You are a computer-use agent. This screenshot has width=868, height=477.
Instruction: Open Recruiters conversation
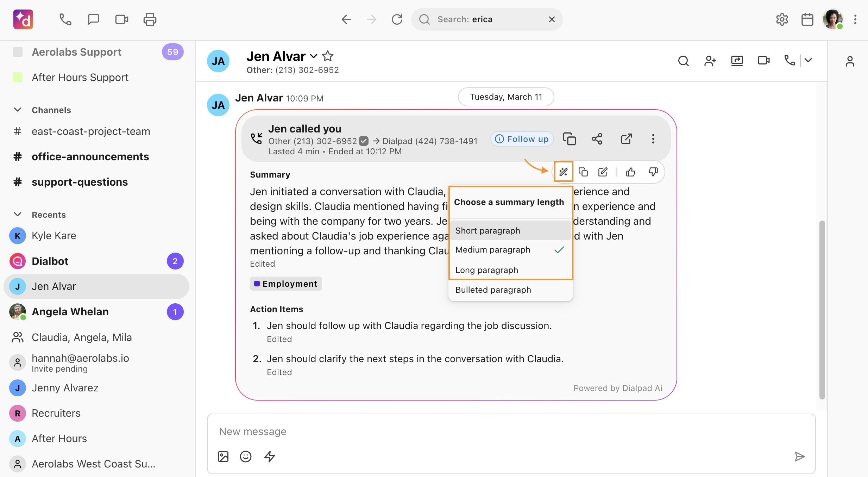coord(96,413)
